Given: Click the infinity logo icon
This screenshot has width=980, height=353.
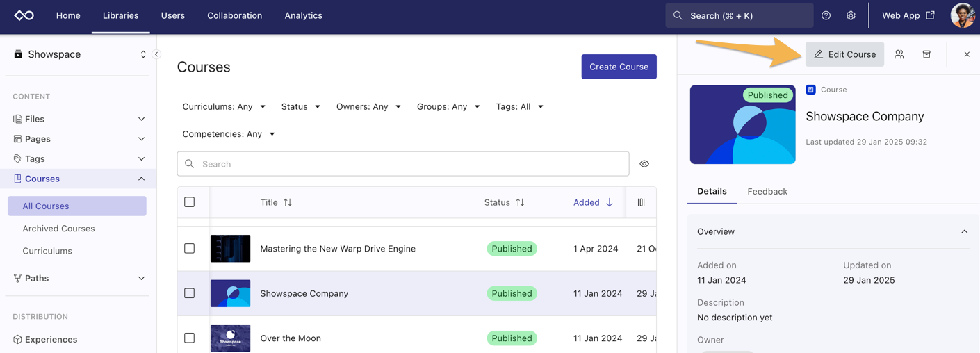Looking at the screenshot, I should (x=24, y=15).
